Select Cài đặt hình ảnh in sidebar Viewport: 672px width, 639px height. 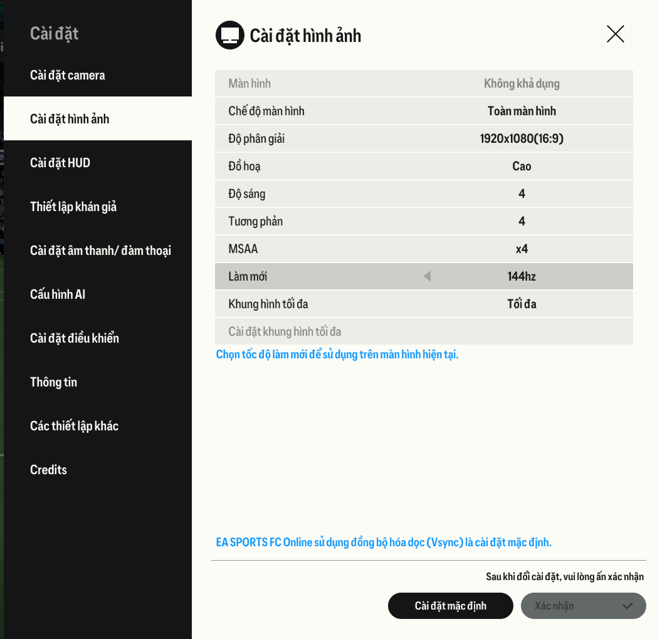70,119
